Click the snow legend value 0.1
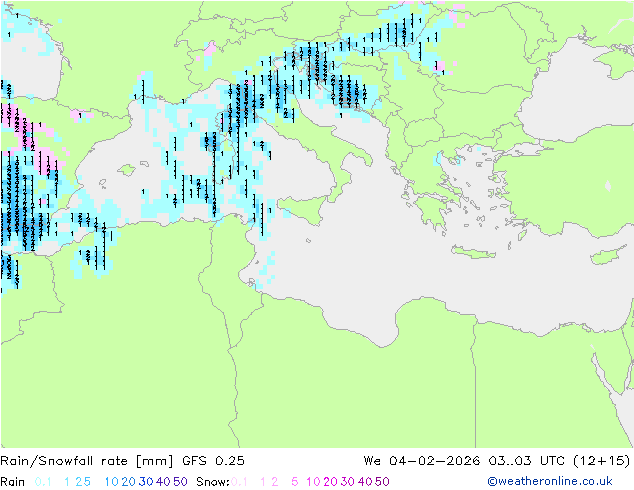The width and height of the screenshot is (634, 490). tap(239, 482)
